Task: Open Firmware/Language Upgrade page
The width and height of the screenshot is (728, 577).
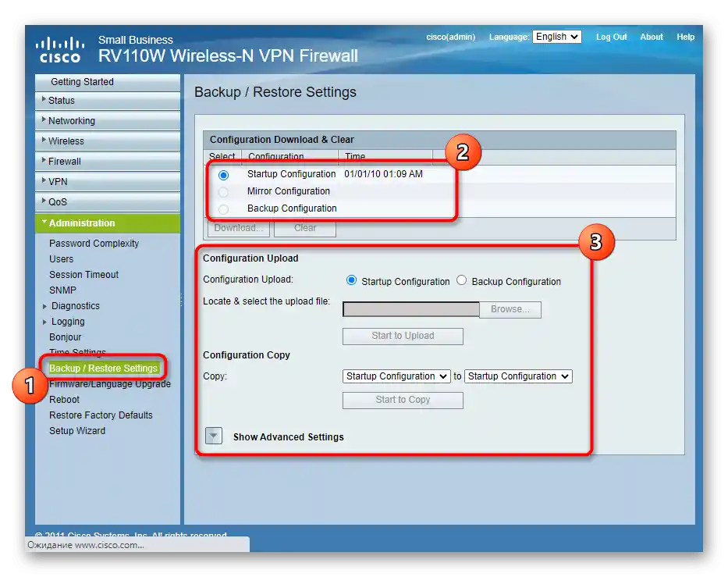Action: [110, 384]
